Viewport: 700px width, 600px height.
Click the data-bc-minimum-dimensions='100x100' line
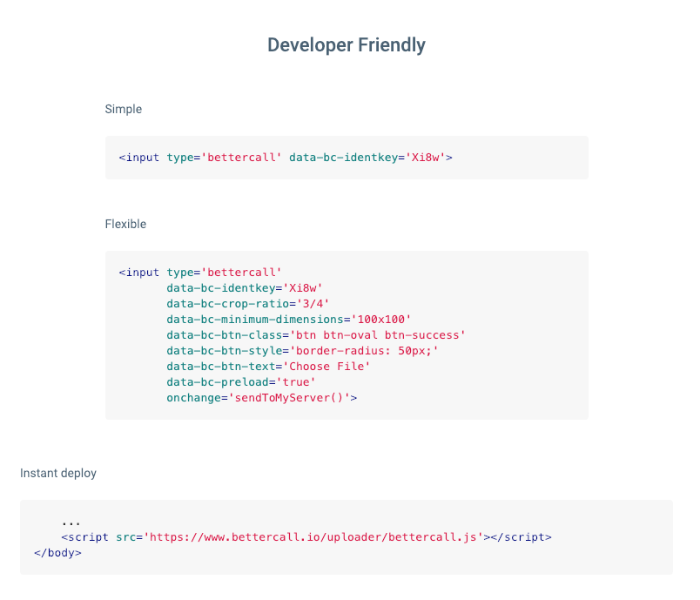(x=288, y=320)
